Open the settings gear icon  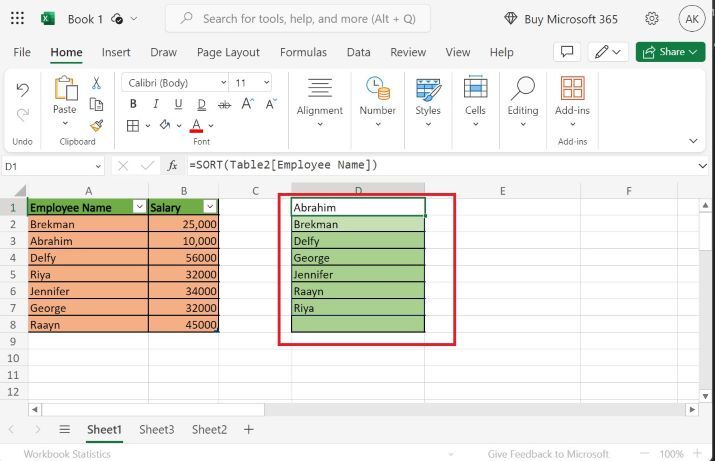coord(652,19)
